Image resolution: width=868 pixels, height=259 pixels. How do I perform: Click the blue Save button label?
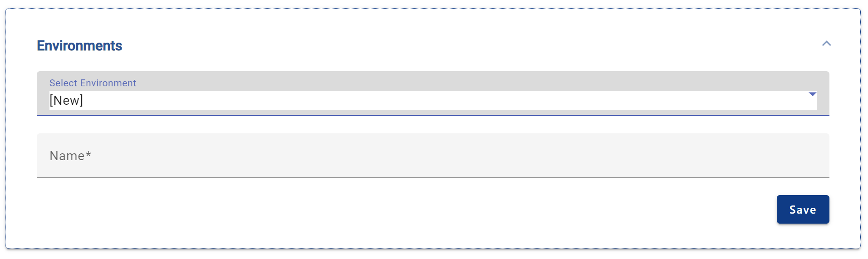[802, 210]
